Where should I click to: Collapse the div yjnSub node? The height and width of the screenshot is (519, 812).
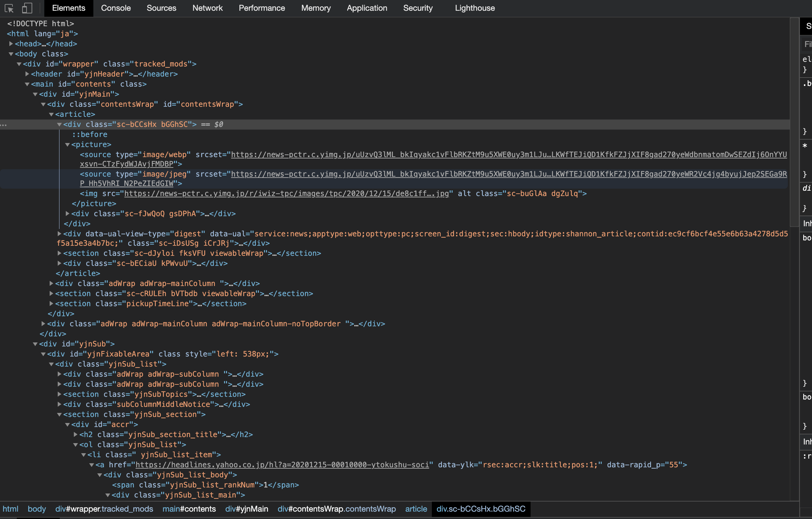[x=35, y=344]
